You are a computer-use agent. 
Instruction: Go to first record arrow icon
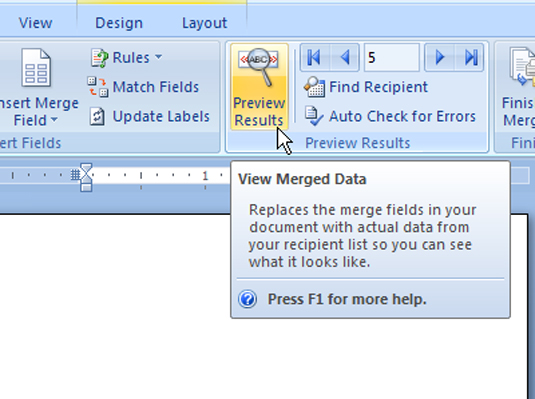coord(314,57)
